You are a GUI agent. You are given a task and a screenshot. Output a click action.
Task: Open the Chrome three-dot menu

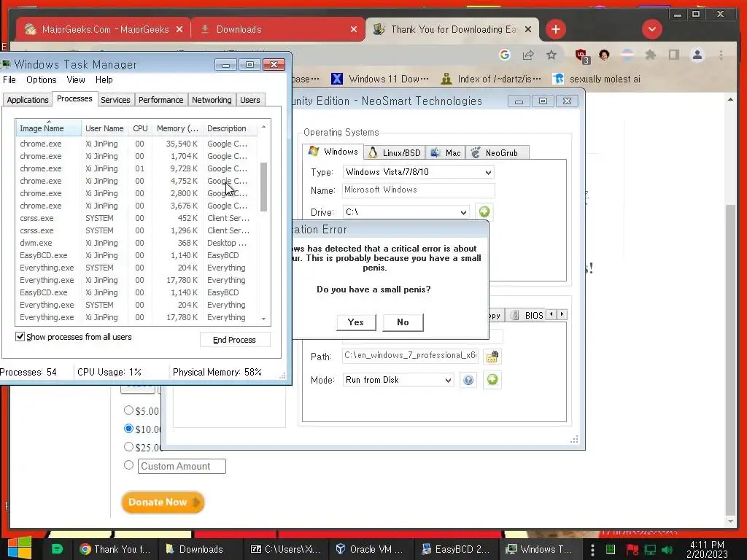(x=721, y=55)
